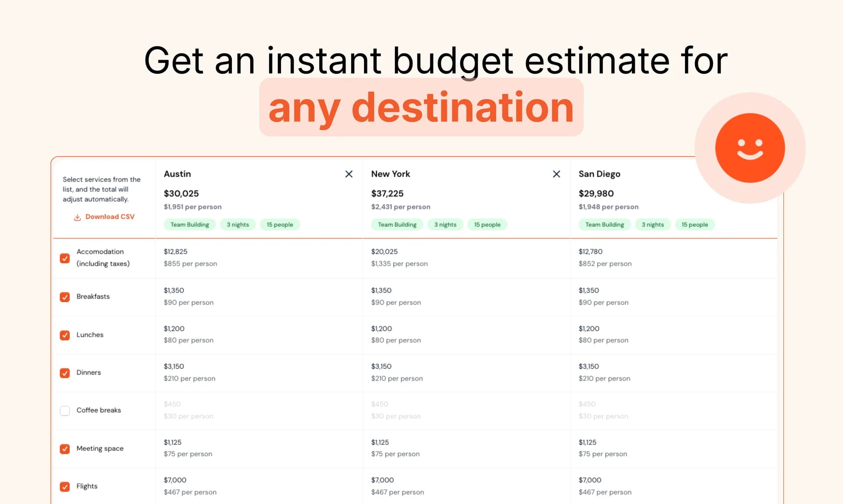
Task: Click the 3 nights tag under Austin
Action: point(238,225)
